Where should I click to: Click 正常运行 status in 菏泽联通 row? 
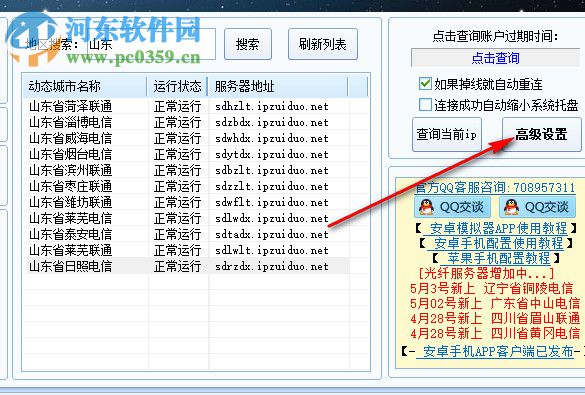point(178,106)
